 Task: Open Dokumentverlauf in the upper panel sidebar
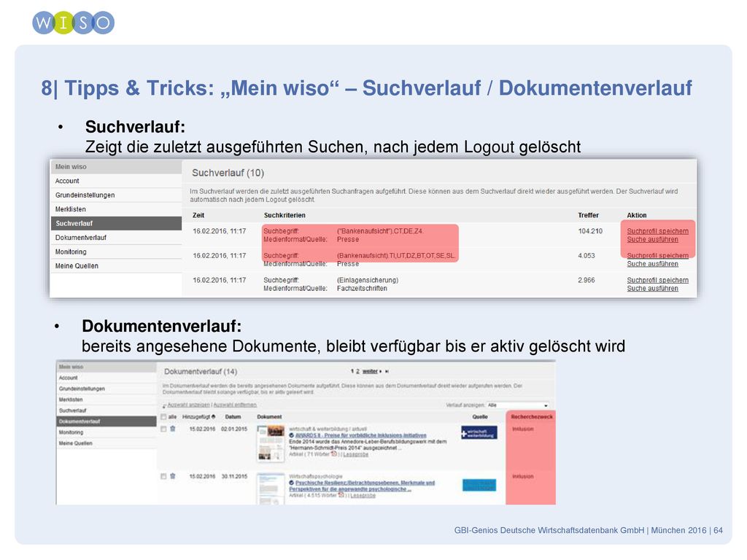pos(80,238)
